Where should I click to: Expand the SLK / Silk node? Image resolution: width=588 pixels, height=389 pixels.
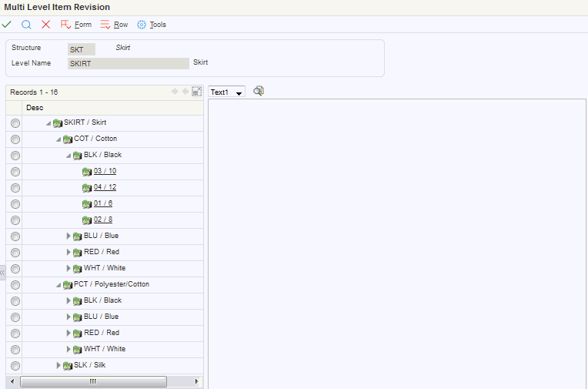(58, 365)
